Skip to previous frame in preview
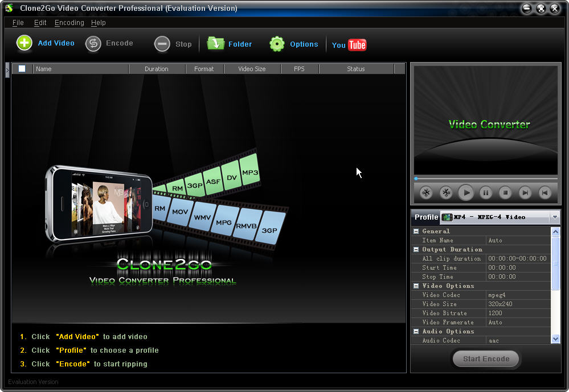The height and width of the screenshot is (392, 569). pyautogui.click(x=545, y=192)
